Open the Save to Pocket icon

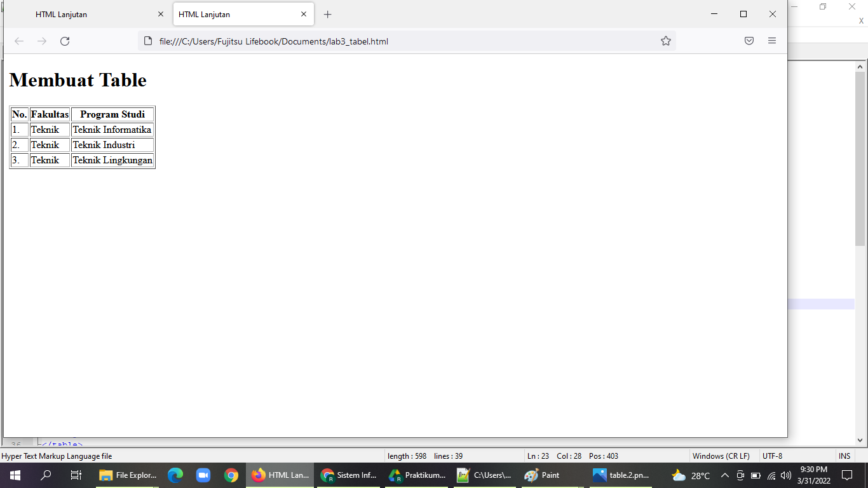click(x=749, y=41)
